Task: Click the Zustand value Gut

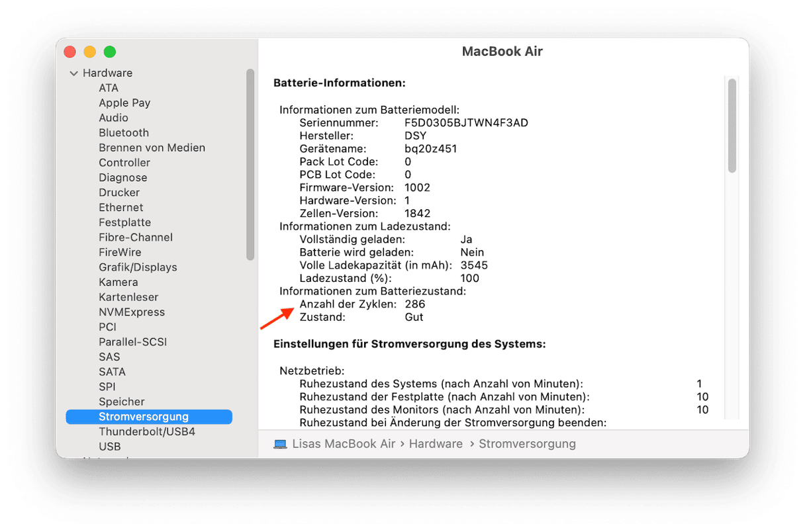Action: [x=414, y=317]
